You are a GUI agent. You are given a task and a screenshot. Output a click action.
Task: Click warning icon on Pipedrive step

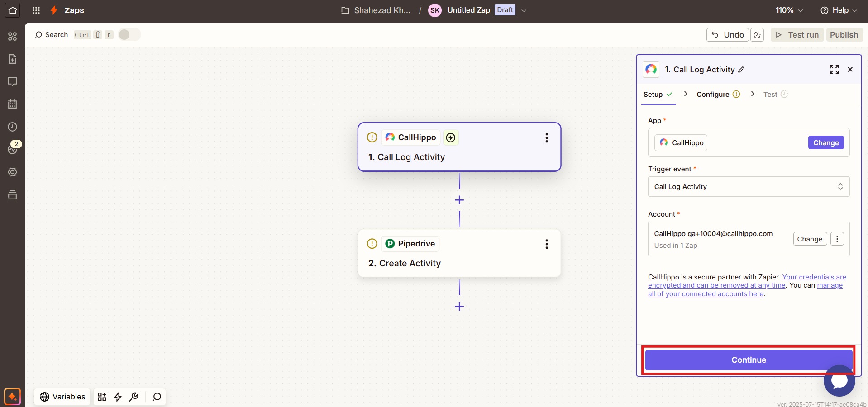point(372,244)
